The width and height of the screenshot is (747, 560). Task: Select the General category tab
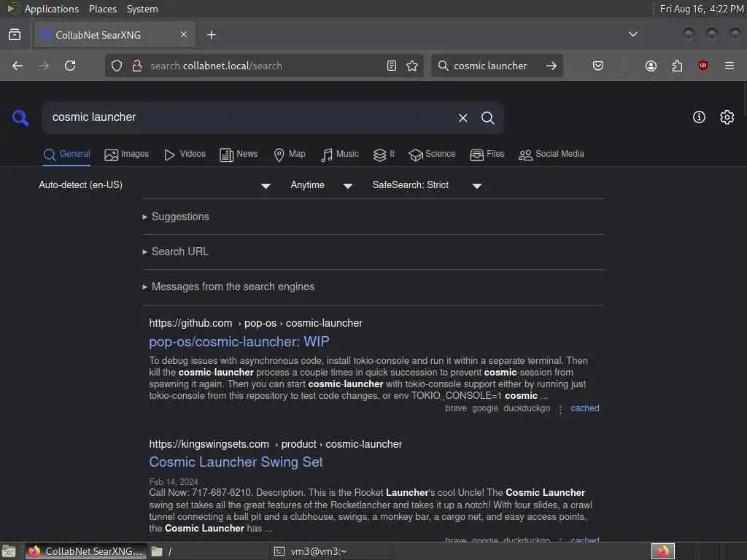click(66, 155)
